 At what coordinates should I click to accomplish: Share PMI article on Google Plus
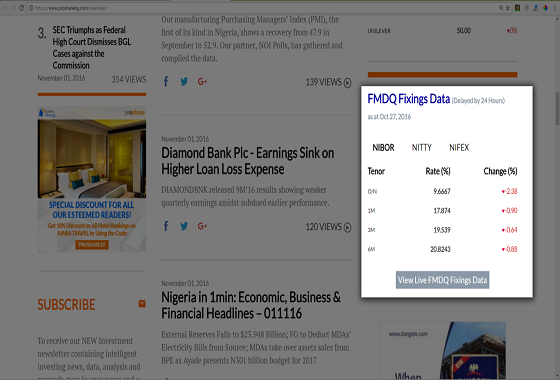pyautogui.click(x=202, y=82)
